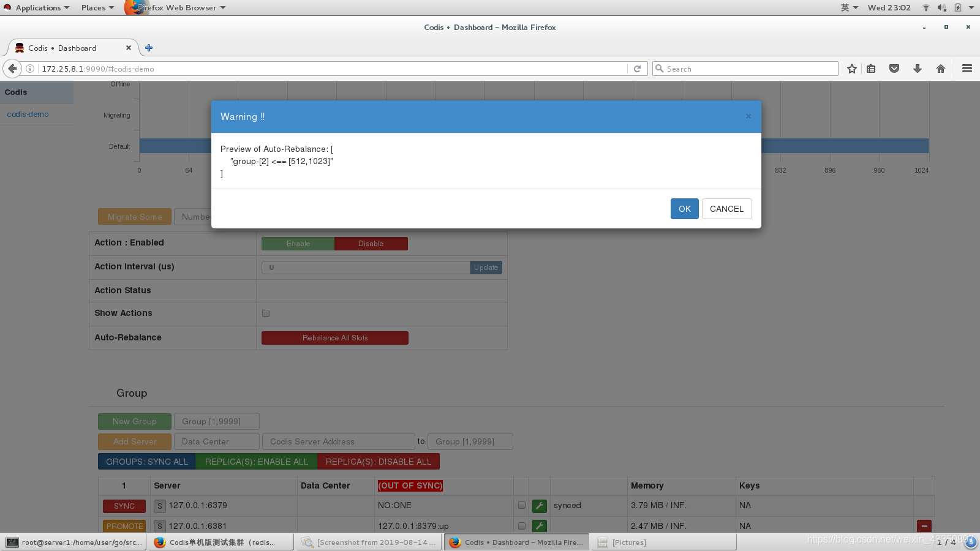The width and height of the screenshot is (980, 551).
Task: Click the Data Center input field
Action: click(217, 441)
